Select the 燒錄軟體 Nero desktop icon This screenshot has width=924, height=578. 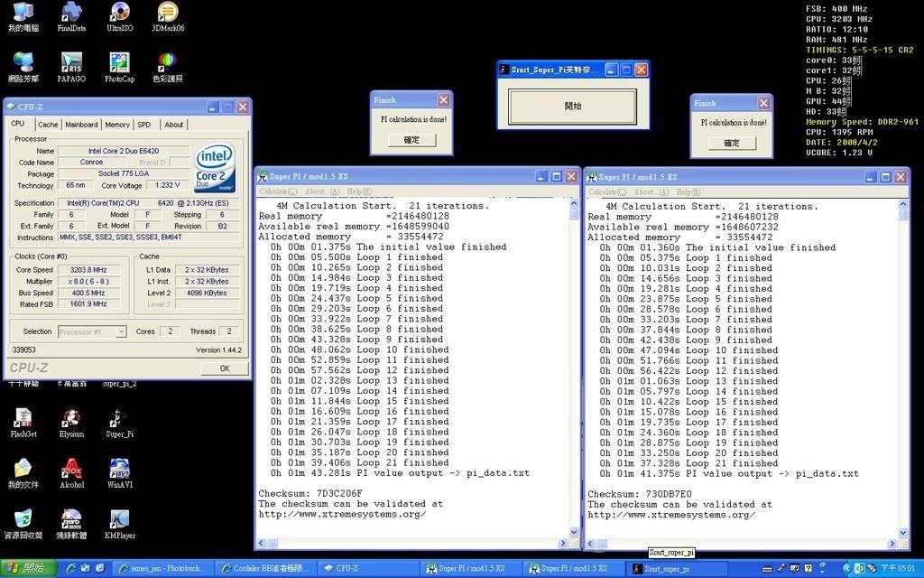[71, 525]
